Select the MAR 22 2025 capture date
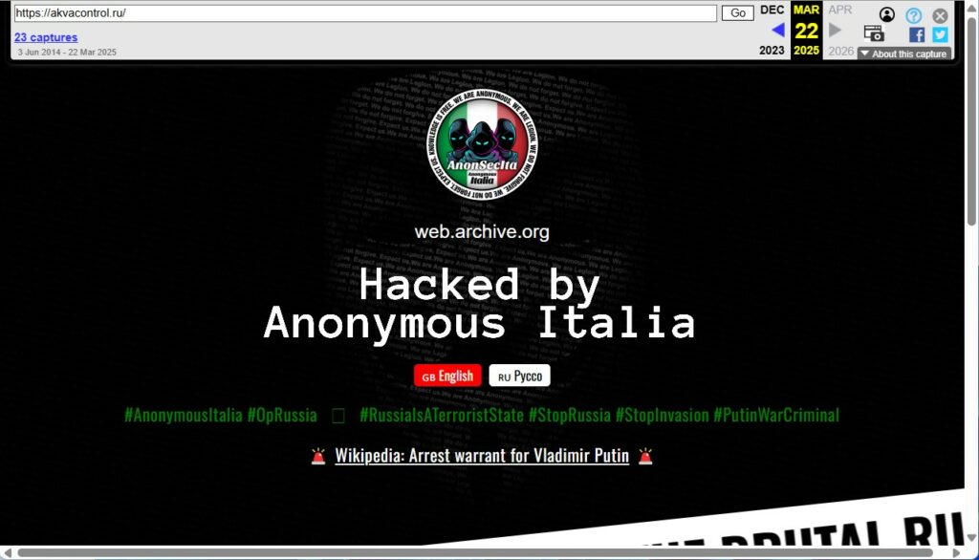The width and height of the screenshot is (979, 560). click(x=806, y=30)
